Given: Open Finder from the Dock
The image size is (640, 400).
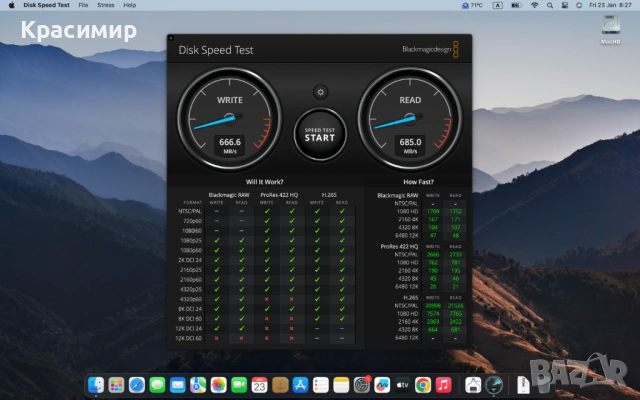Looking at the screenshot, I should click(96, 385).
